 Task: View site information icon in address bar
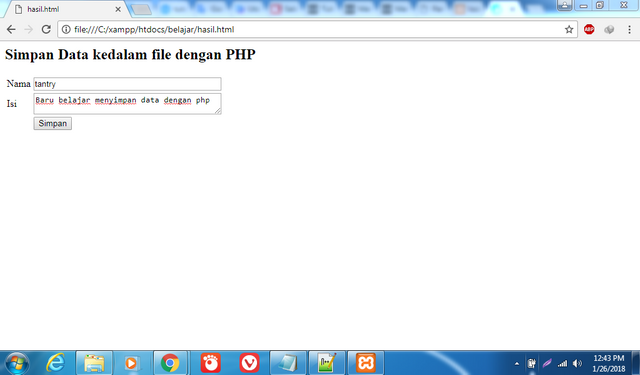coord(66,29)
